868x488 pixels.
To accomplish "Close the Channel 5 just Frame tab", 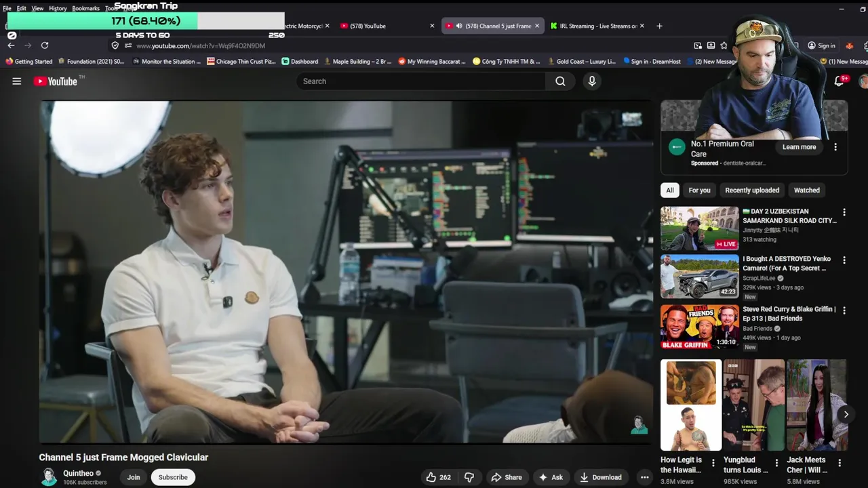I will click(x=537, y=26).
